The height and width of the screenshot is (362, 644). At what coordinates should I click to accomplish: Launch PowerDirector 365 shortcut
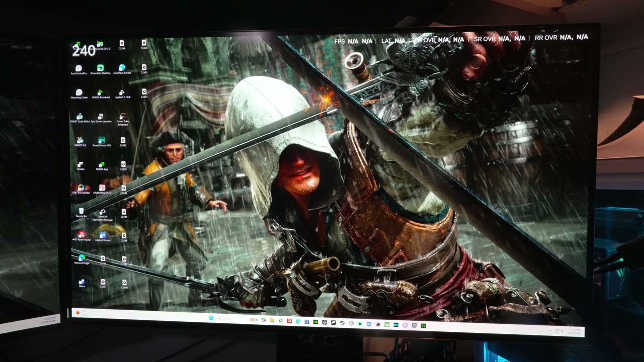101,142
